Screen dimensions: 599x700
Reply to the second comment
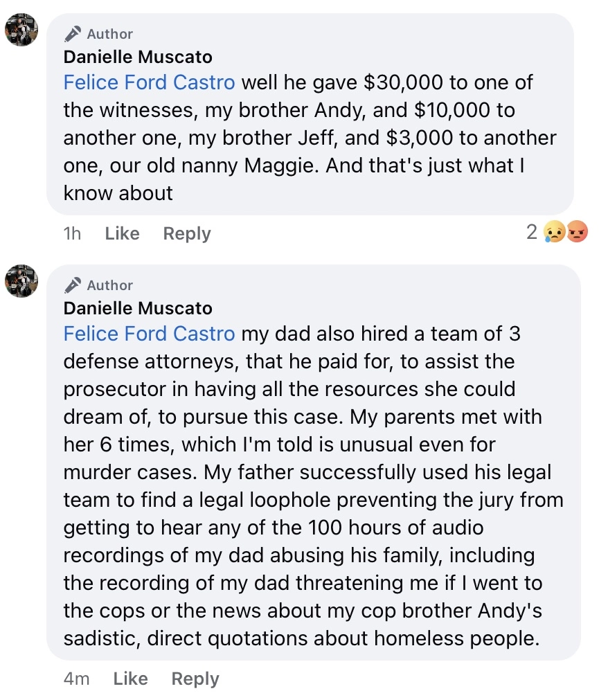pyautogui.click(x=195, y=679)
